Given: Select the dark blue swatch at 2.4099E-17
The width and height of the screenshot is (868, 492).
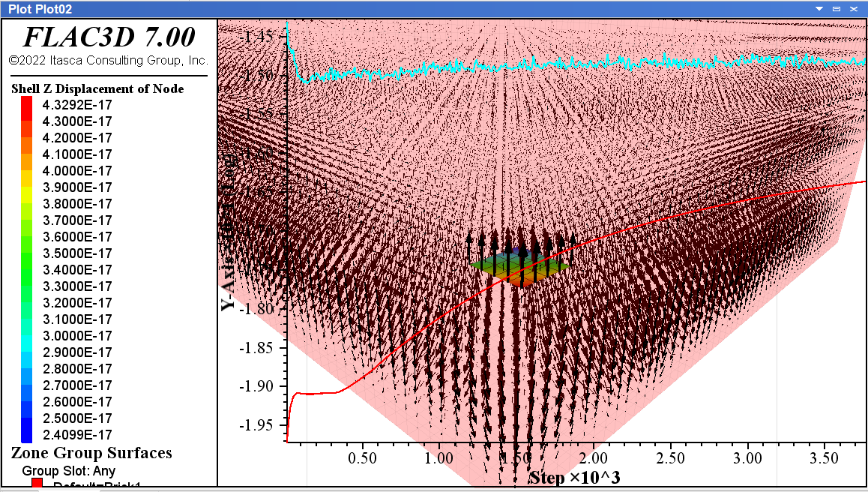Looking at the screenshot, I should [28, 434].
